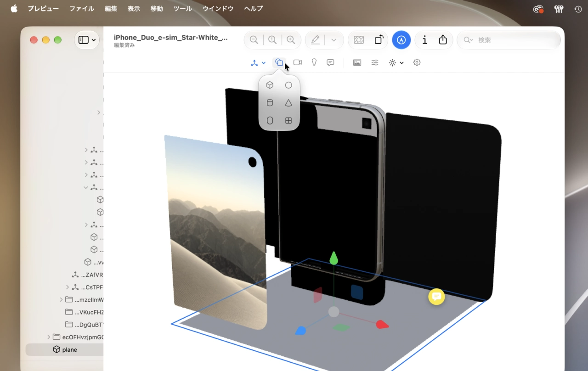Click the gray gizmo center sphere
Screen dimensions: 588x371
click(x=334, y=312)
